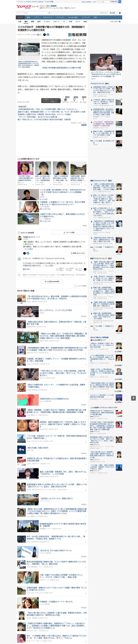The image size is (138, 644).
Task: Open the 2440 comment count icon under the headline
Action: click(x=34, y=35)
